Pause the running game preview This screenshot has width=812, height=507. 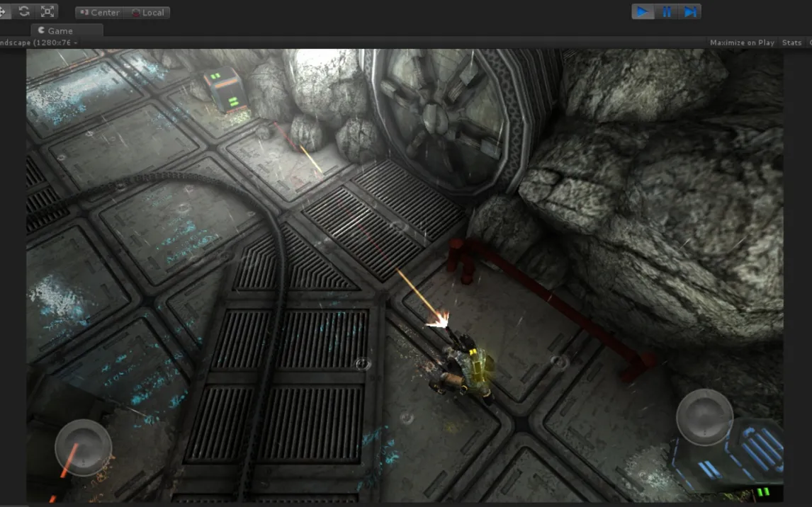[666, 11]
